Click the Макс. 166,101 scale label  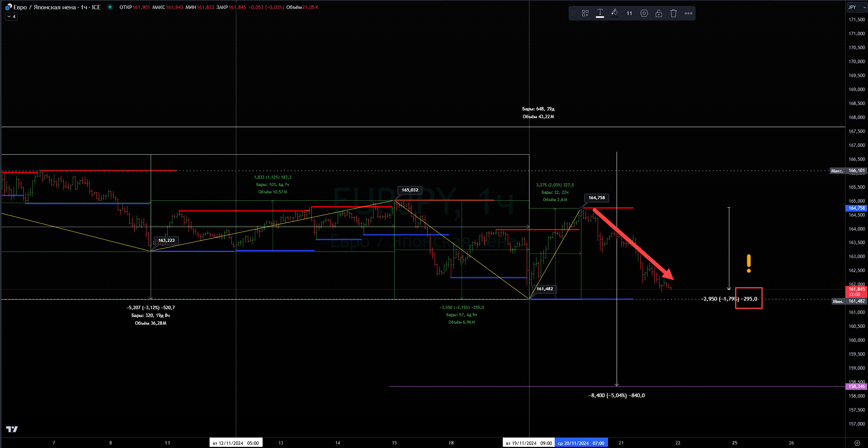(848, 171)
